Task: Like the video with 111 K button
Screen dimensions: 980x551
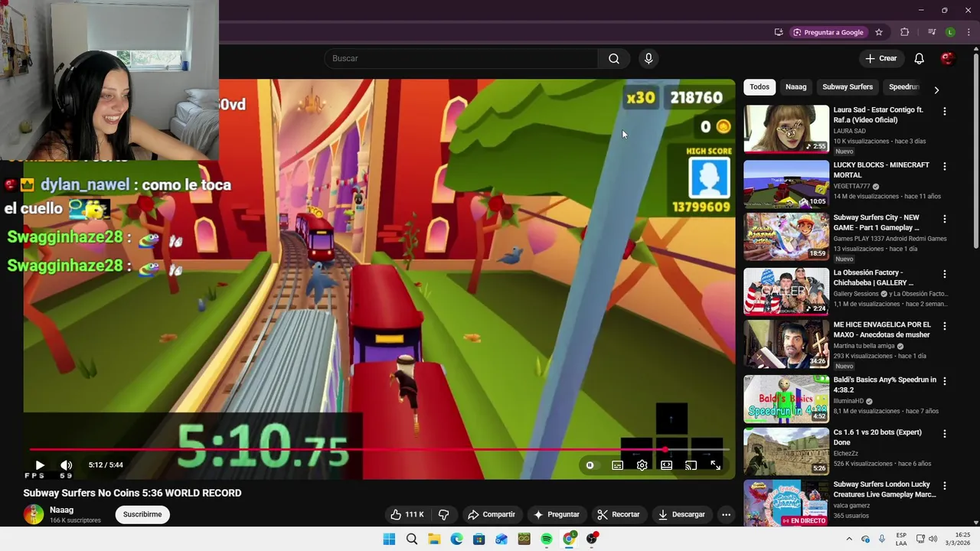Action: tap(407, 514)
